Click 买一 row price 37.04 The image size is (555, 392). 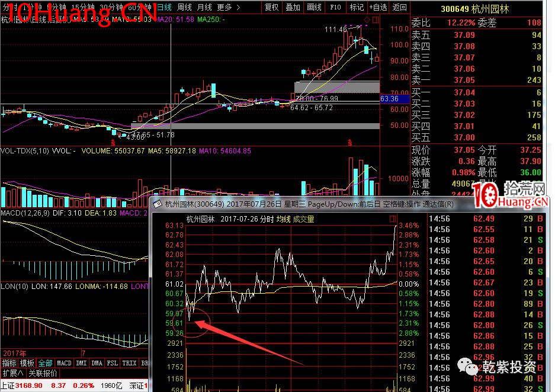tap(464, 92)
